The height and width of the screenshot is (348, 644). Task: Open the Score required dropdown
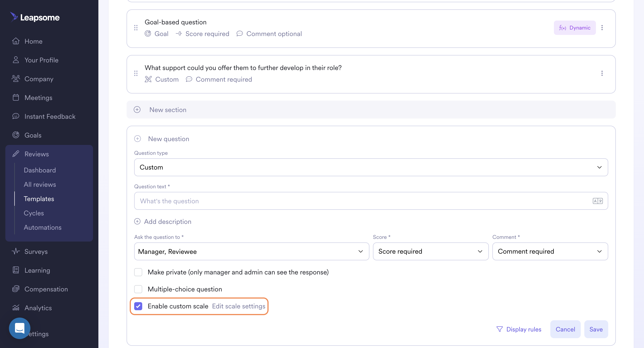click(x=430, y=251)
